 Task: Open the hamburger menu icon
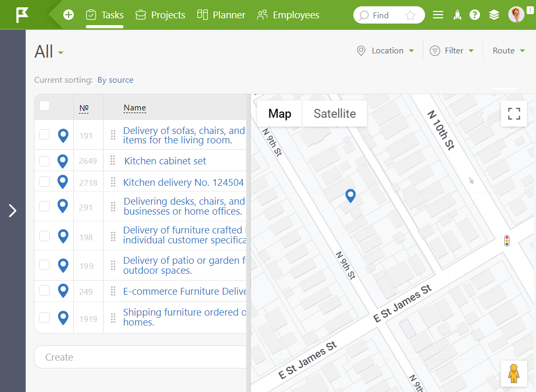click(438, 15)
